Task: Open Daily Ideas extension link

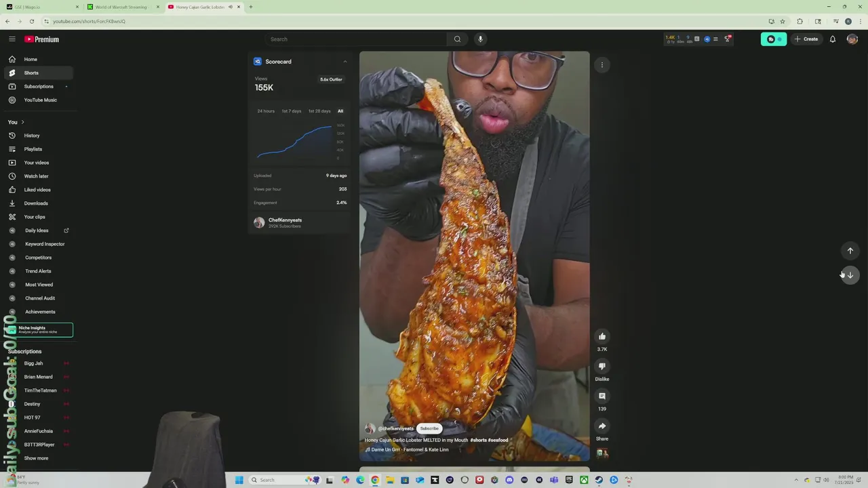Action: [38, 230]
